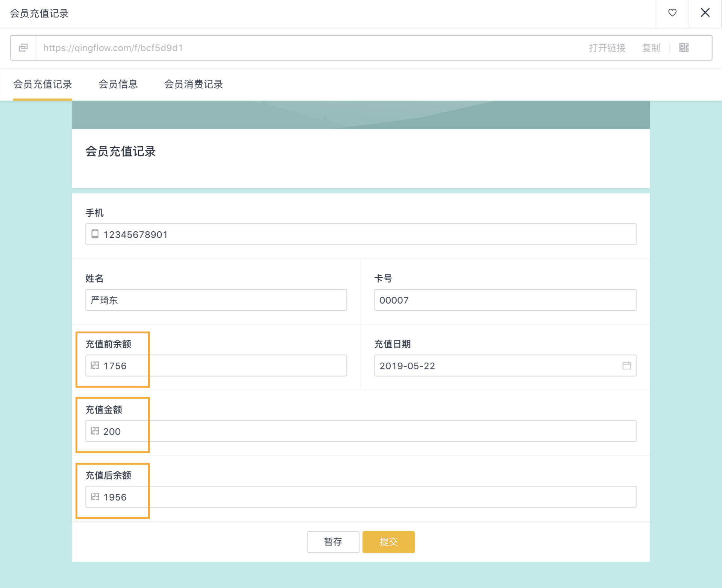Screen dimensions: 722x588
Task: Focus the 卡号 input showing 00007
Action: point(505,300)
